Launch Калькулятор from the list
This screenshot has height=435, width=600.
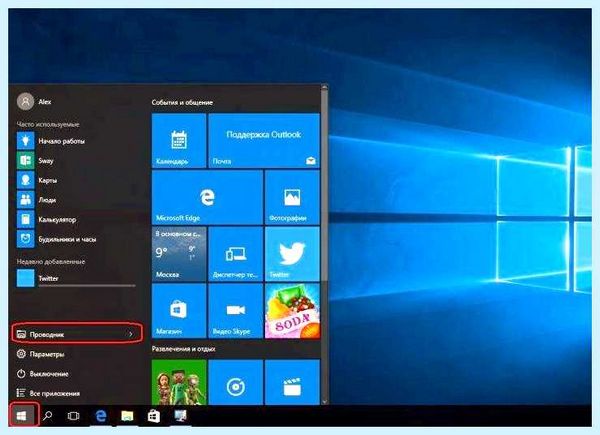click(76, 219)
